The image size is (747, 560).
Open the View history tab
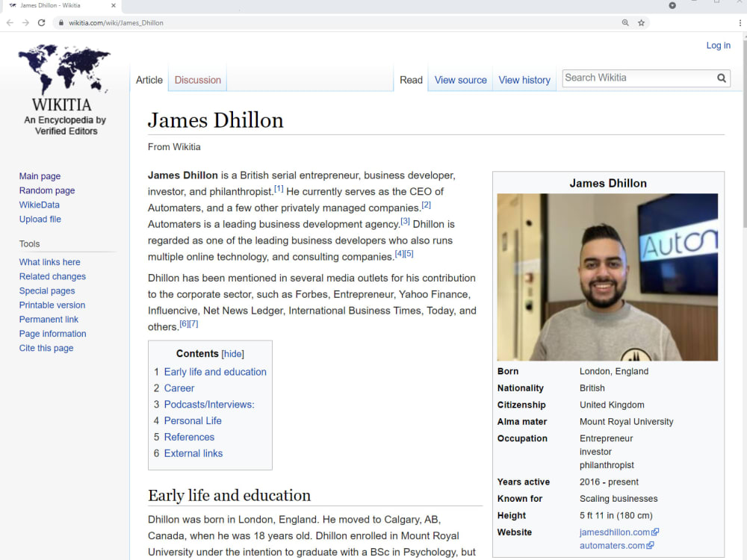pos(524,80)
